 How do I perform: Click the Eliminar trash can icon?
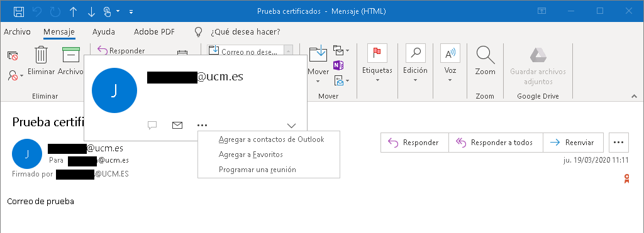tap(41, 55)
